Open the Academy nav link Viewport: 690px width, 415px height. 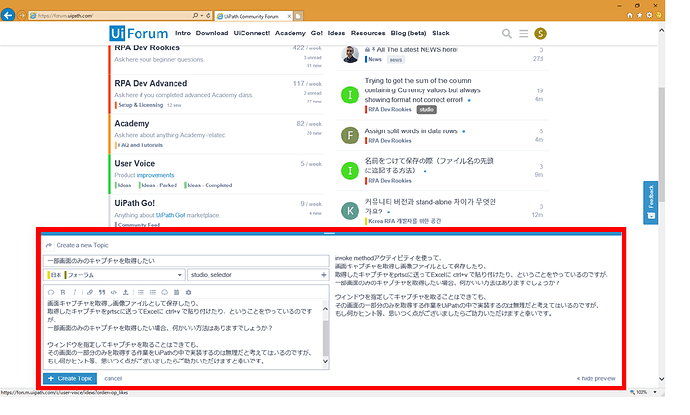(290, 33)
